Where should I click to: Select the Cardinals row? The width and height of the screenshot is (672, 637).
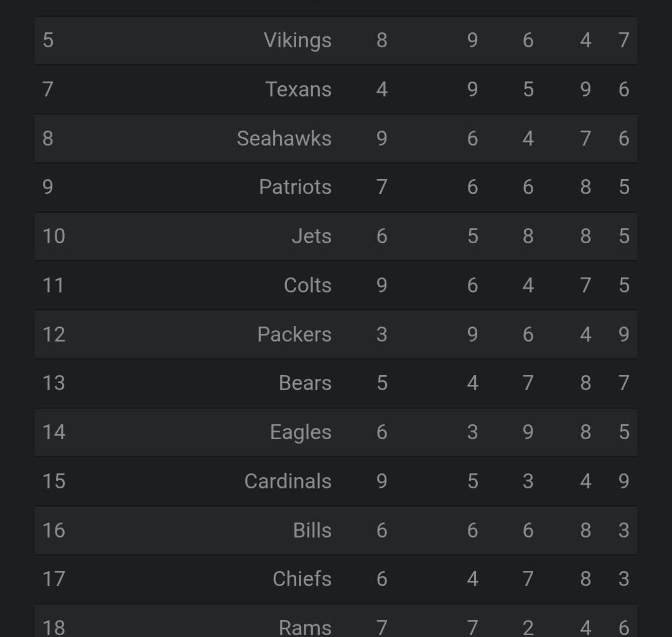(287, 481)
